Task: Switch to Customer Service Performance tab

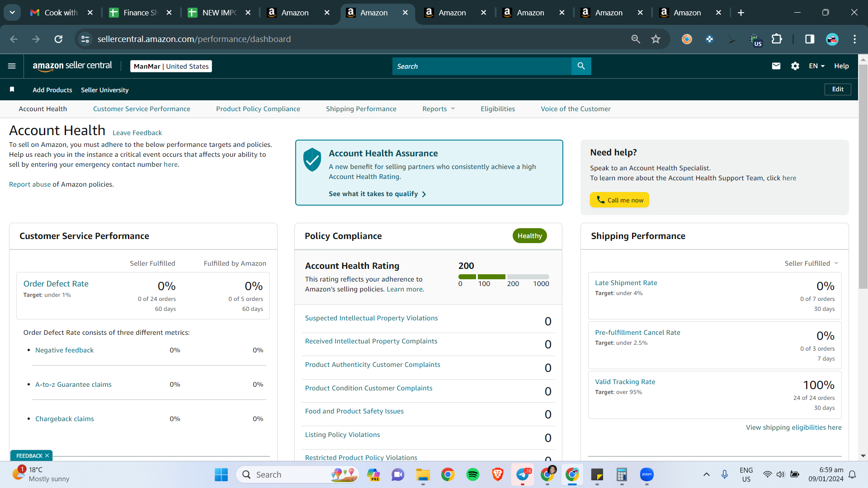Action: point(142,109)
